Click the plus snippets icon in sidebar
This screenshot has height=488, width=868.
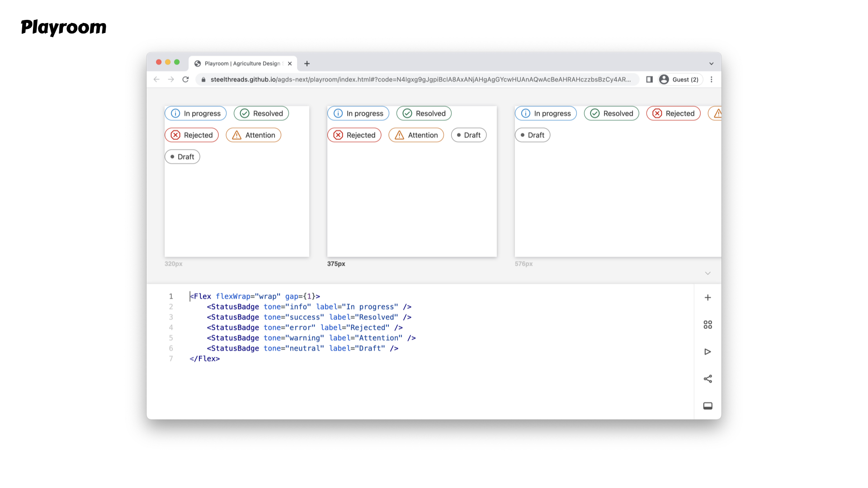[708, 297]
